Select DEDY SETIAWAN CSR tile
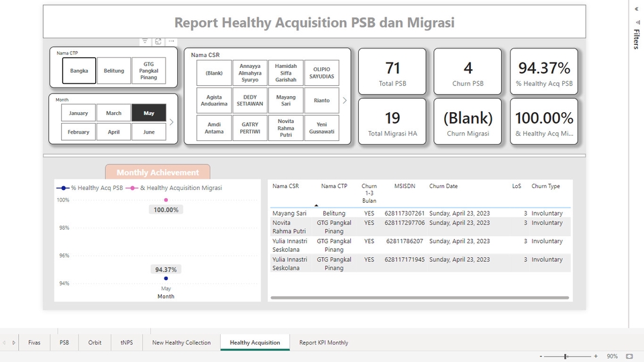This screenshot has width=644, height=362. [250, 100]
